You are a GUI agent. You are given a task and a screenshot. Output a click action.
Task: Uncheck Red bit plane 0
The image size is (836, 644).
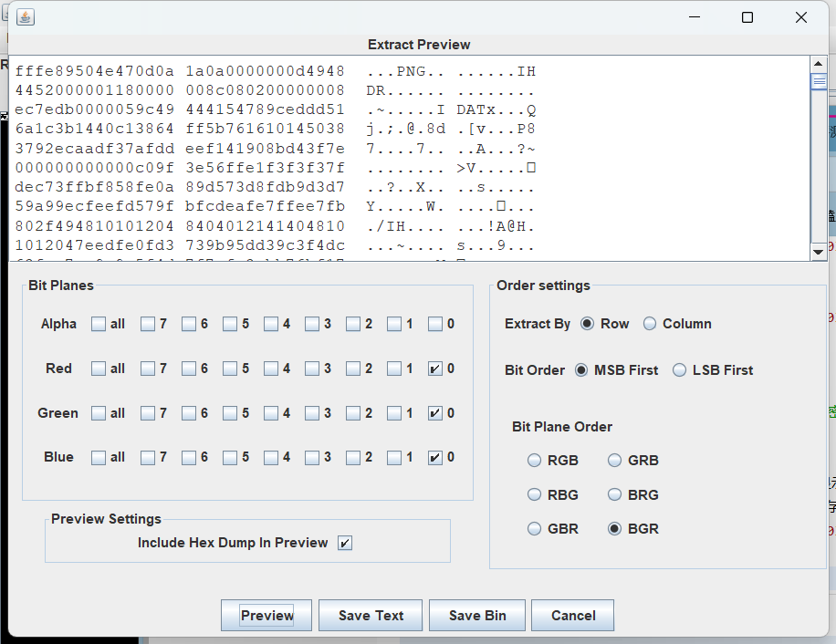tap(435, 369)
